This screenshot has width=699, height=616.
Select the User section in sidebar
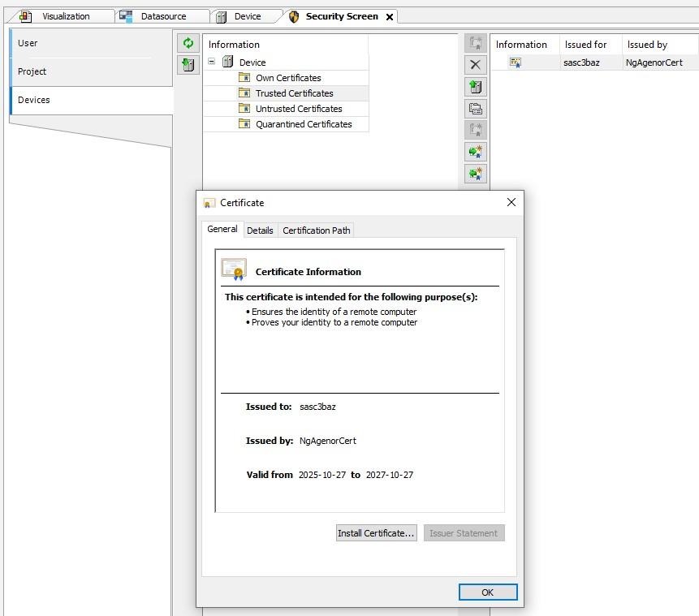tap(28, 43)
